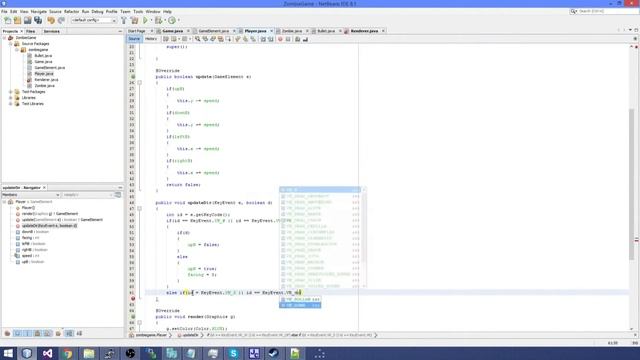The image size is (640, 360).
Task: Open the Run Project arrow dropdown
Action: point(151,20)
